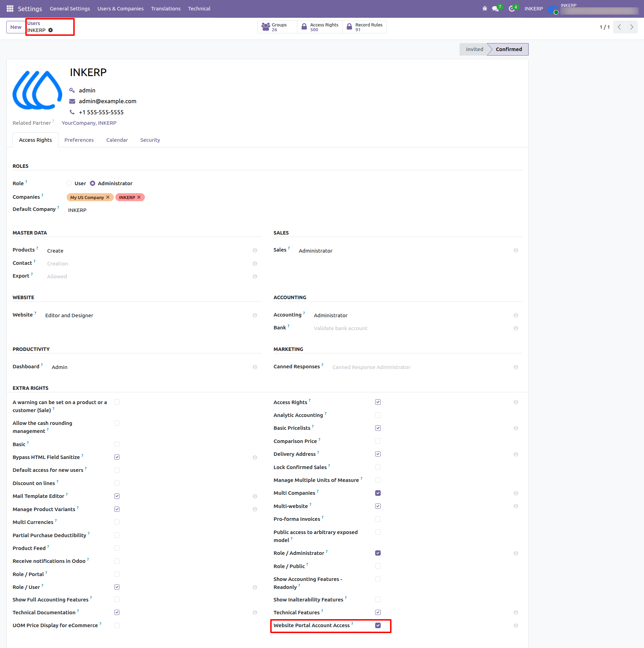Toggle Lock Confirmed Sales checkbox

click(x=378, y=467)
